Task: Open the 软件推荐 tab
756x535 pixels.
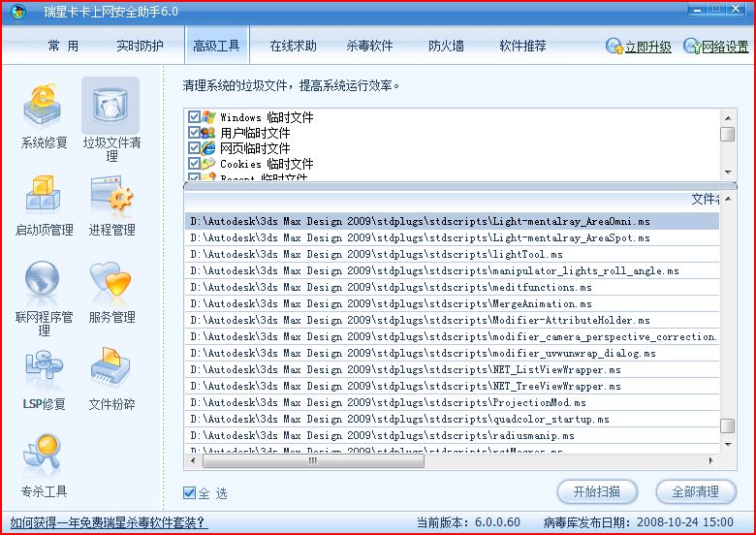Action: [522, 46]
